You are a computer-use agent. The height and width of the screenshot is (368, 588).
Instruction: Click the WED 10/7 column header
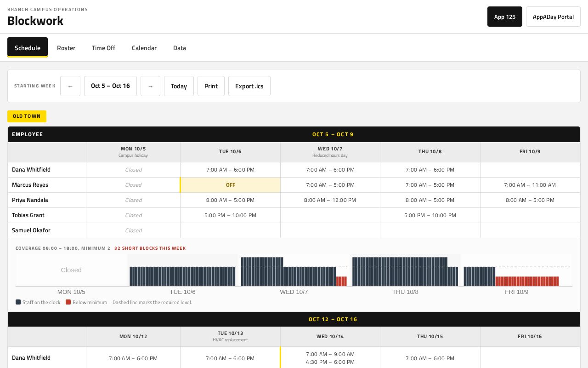coord(330,152)
